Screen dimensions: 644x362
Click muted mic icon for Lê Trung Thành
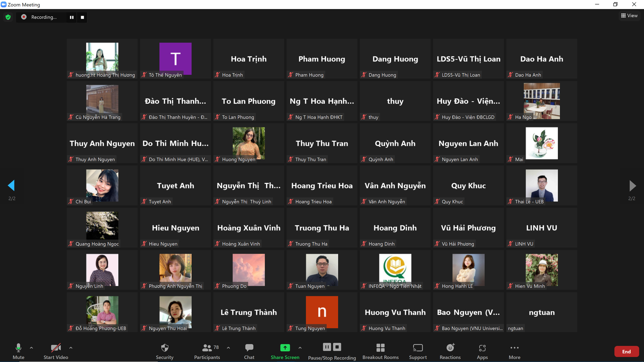coord(217,328)
